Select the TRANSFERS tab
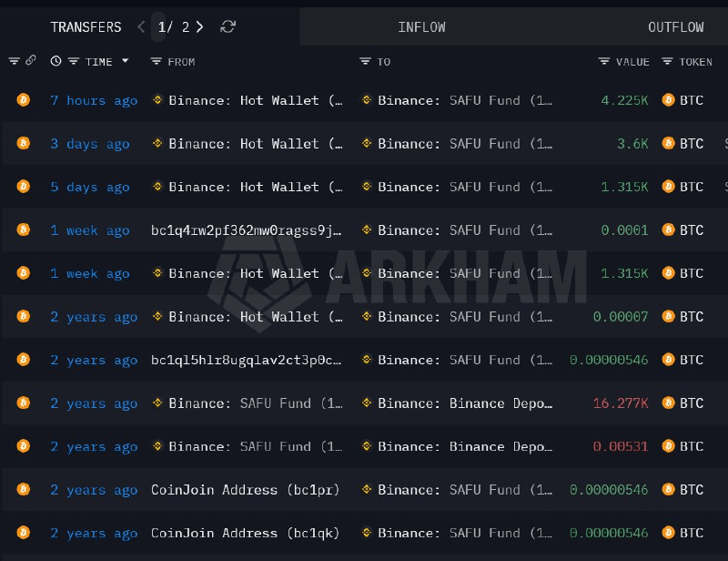This screenshot has height=561, width=728. (86, 27)
